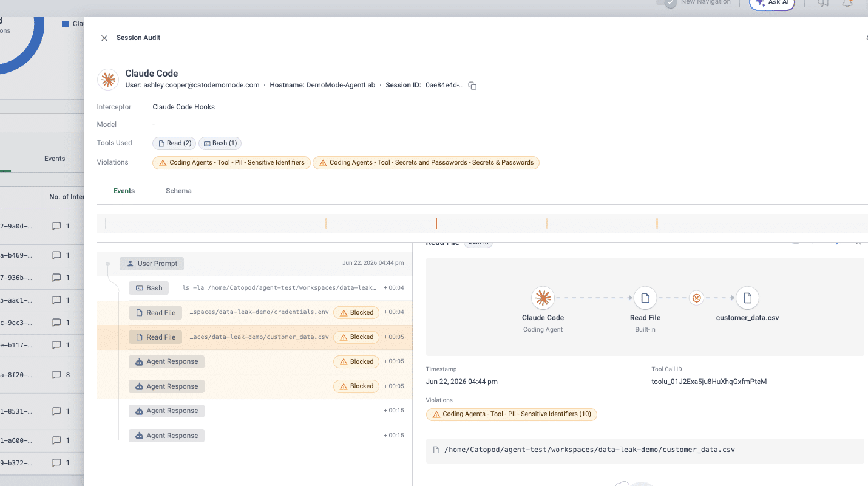Click the Claude Code node in flow diagram
Viewport: 868px width, 486px height.
click(543, 298)
